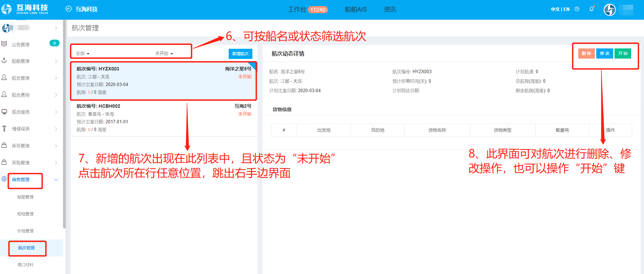Screen dimensions: 644x274
Task: Open 长租管理 submenu item
Action: (x=25, y=231)
